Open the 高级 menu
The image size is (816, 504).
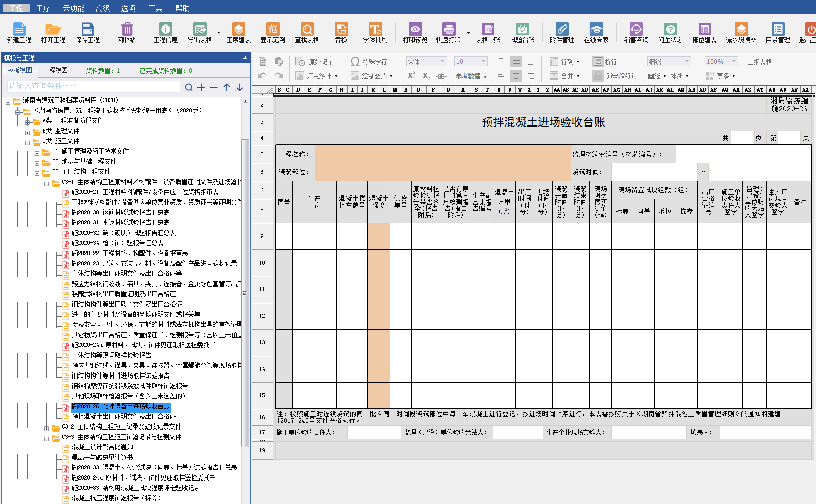[103, 8]
